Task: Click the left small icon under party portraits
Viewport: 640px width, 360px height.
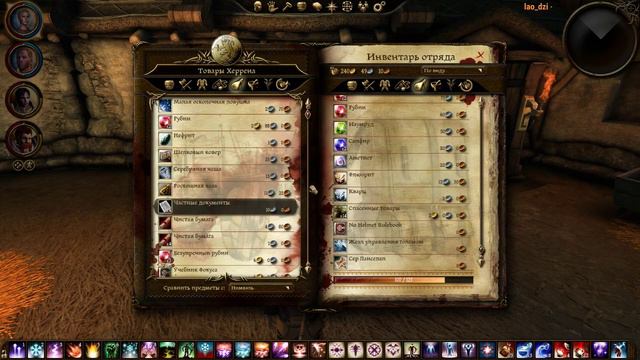Action: pyautogui.click(x=18, y=165)
